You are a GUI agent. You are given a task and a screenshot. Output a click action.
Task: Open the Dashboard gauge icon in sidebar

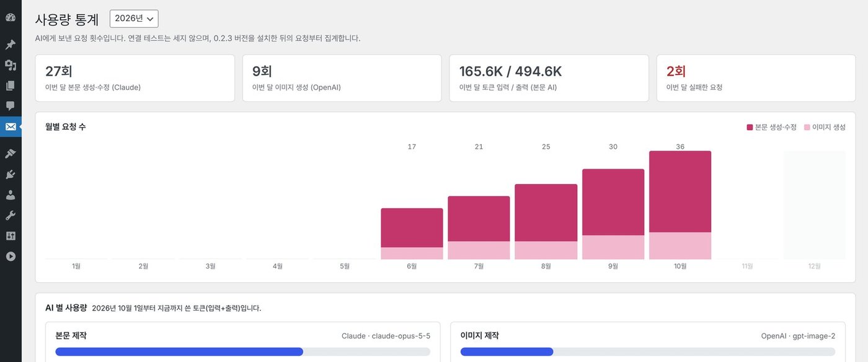click(11, 17)
